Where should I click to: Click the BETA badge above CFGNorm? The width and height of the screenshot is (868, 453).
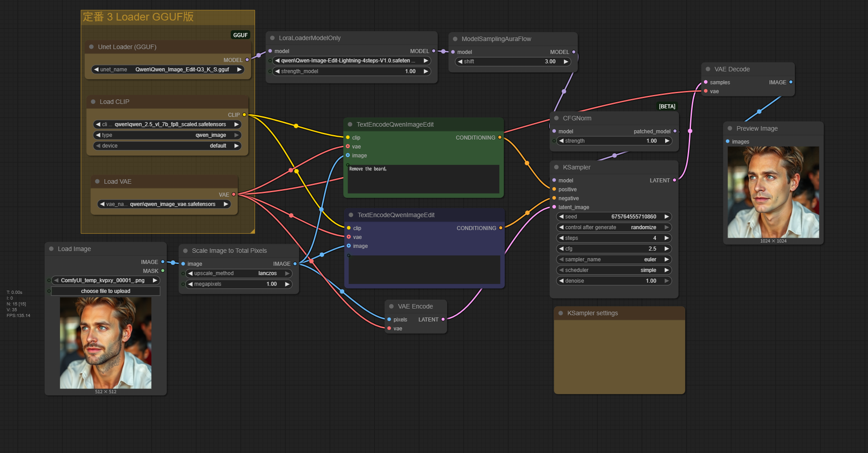click(x=667, y=107)
